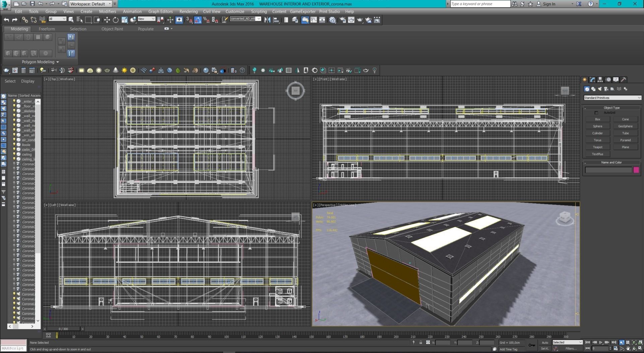The height and width of the screenshot is (353, 644).
Task: Click the Filters... key filters button
Action: tap(571, 349)
